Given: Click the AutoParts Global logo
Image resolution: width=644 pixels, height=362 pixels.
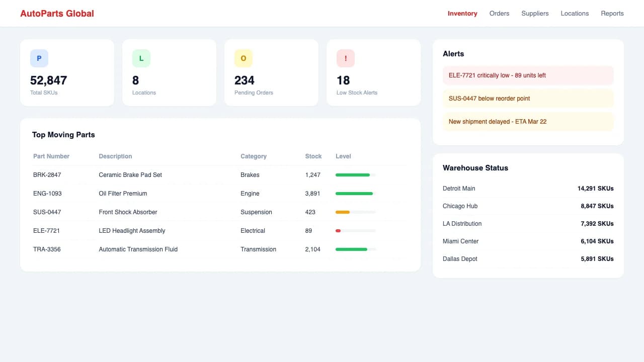Looking at the screenshot, I should click(57, 14).
